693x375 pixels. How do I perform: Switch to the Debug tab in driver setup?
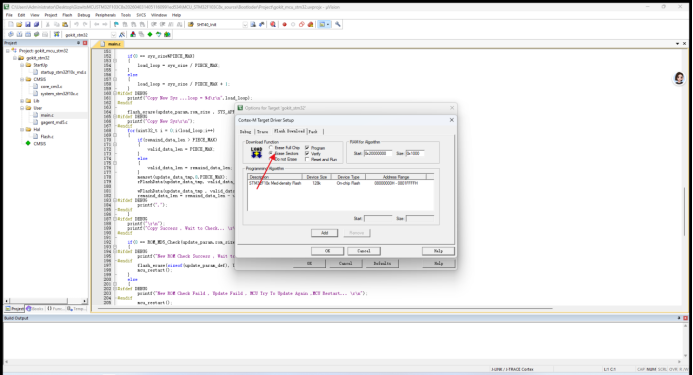click(x=245, y=131)
